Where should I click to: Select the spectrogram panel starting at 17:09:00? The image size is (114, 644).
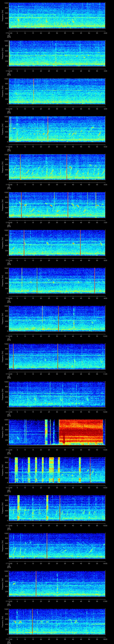point(57,318)
